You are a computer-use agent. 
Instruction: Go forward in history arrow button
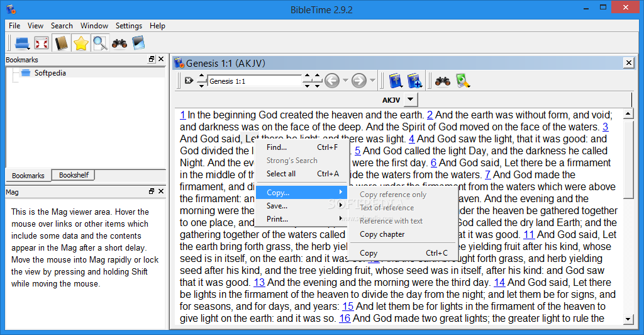[x=359, y=81]
